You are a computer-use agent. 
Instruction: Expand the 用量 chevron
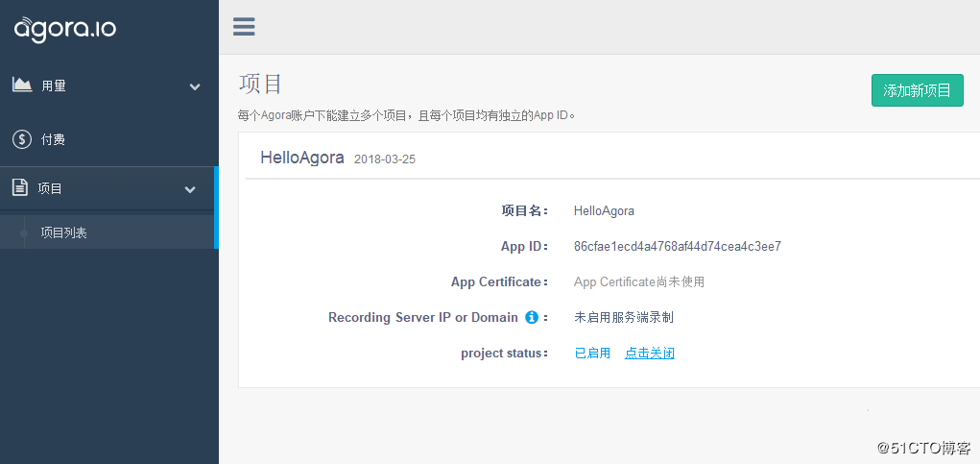[x=195, y=86]
